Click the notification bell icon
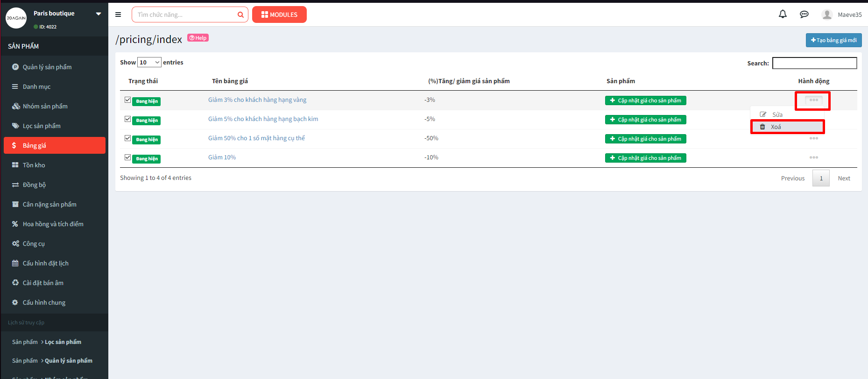 [x=783, y=14]
